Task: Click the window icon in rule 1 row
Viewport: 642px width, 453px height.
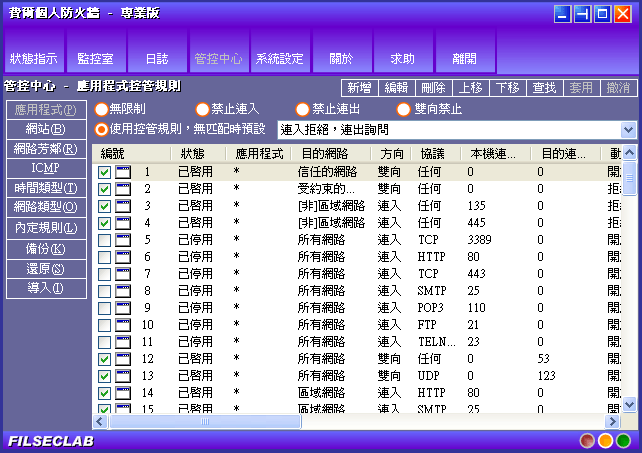Action: point(123,172)
